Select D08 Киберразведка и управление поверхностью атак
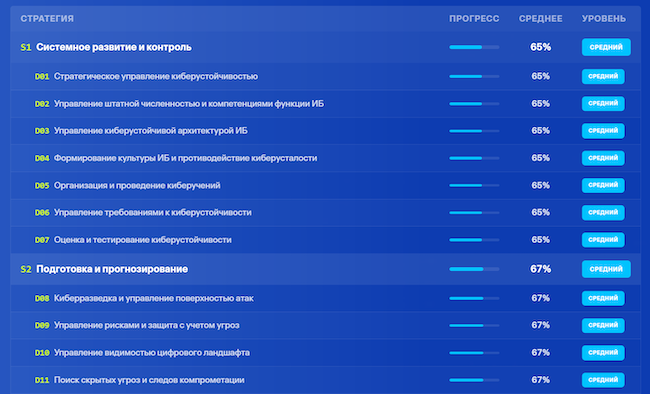 (325, 298)
